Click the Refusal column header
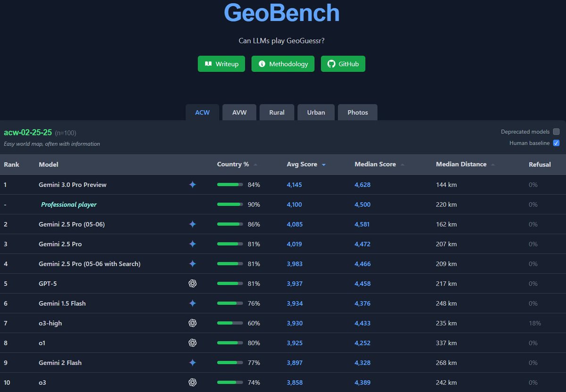 [x=540, y=164]
